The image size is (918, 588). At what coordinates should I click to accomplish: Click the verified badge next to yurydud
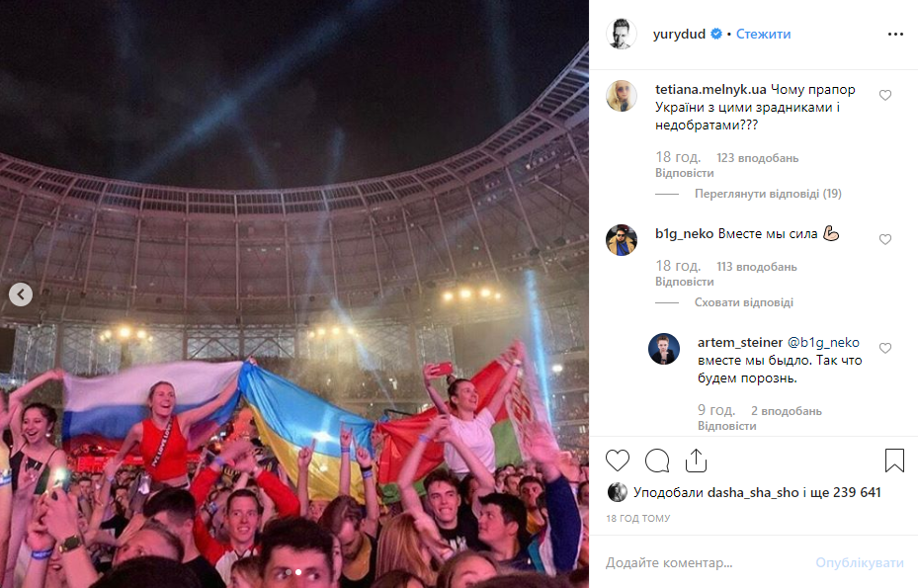[x=716, y=34]
